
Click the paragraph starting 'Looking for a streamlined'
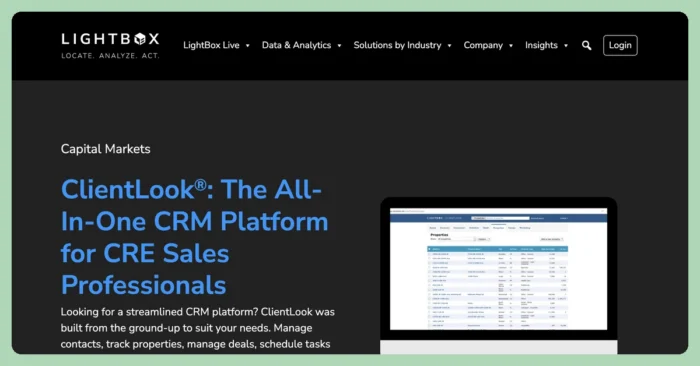click(198, 328)
